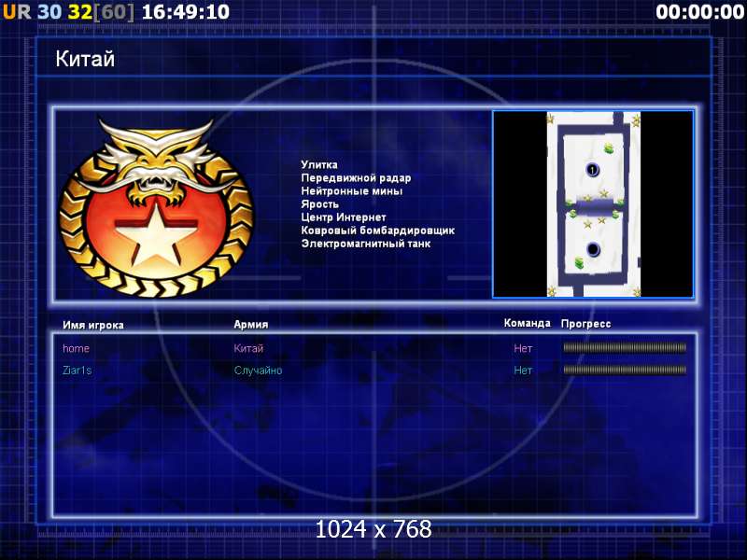The image size is (747, 560).
Task: Select "Нейтронные мины" entry
Action: (352, 191)
